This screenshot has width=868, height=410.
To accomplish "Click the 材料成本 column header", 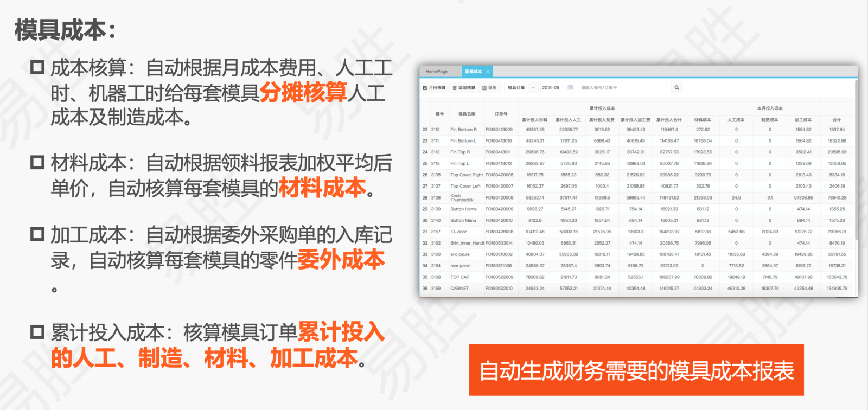I will [703, 120].
